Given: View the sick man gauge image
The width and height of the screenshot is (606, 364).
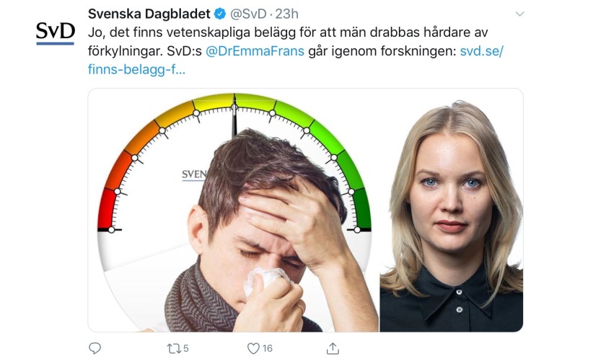Looking at the screenshot, I should click(234, 210).
